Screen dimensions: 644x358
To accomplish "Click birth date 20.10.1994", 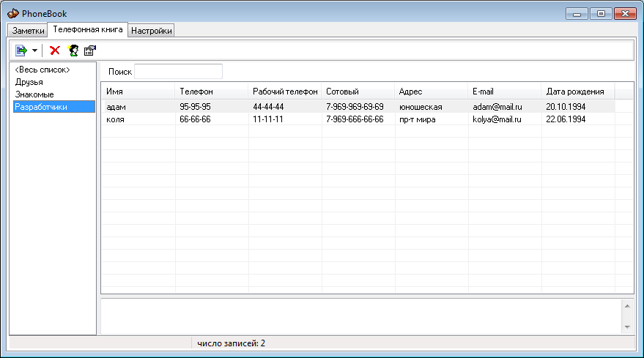I will [x=566, y=107].
